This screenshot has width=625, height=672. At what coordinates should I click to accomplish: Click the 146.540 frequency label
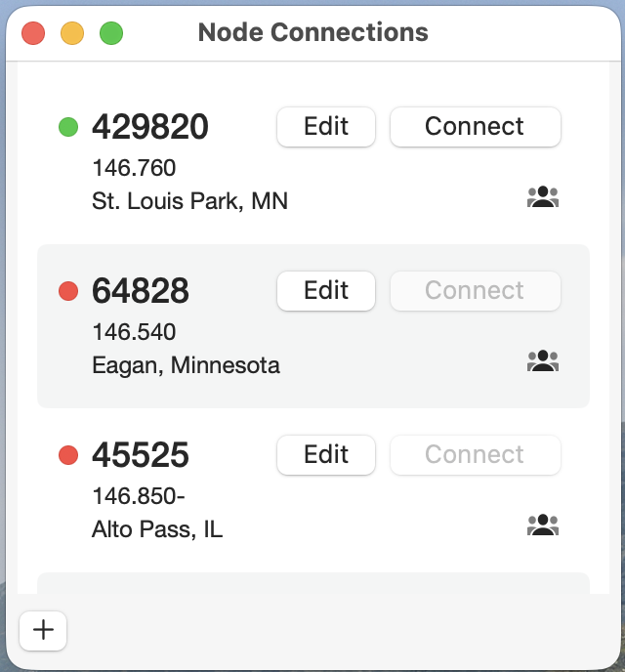(134, 333)
